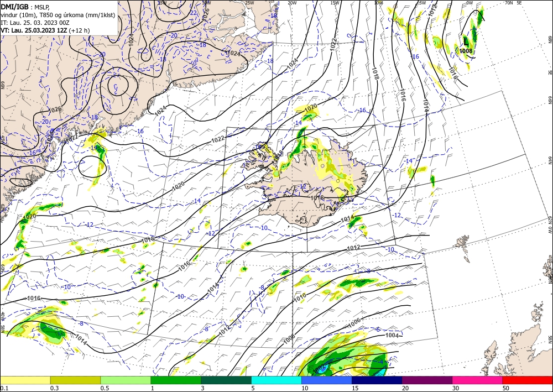Click the -22 temperature contour label
Image resolution: width=553 pixels, height=392 pixels.
coord(193,13)
